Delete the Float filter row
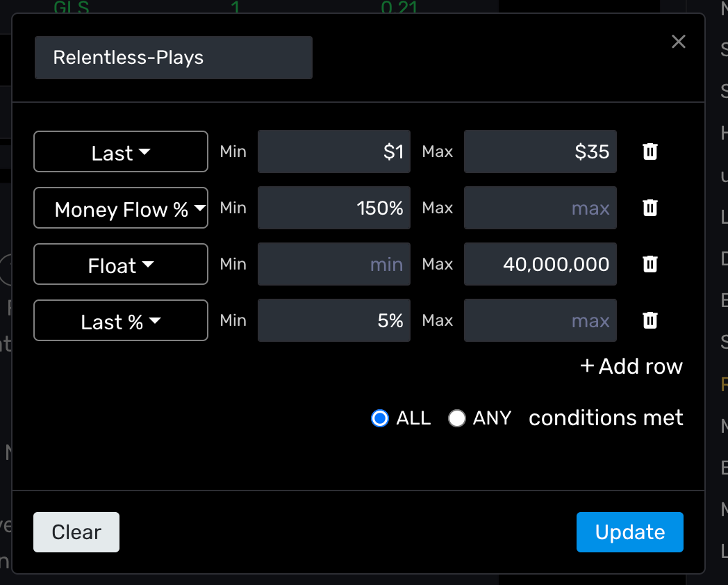 (x=650, y=264)
